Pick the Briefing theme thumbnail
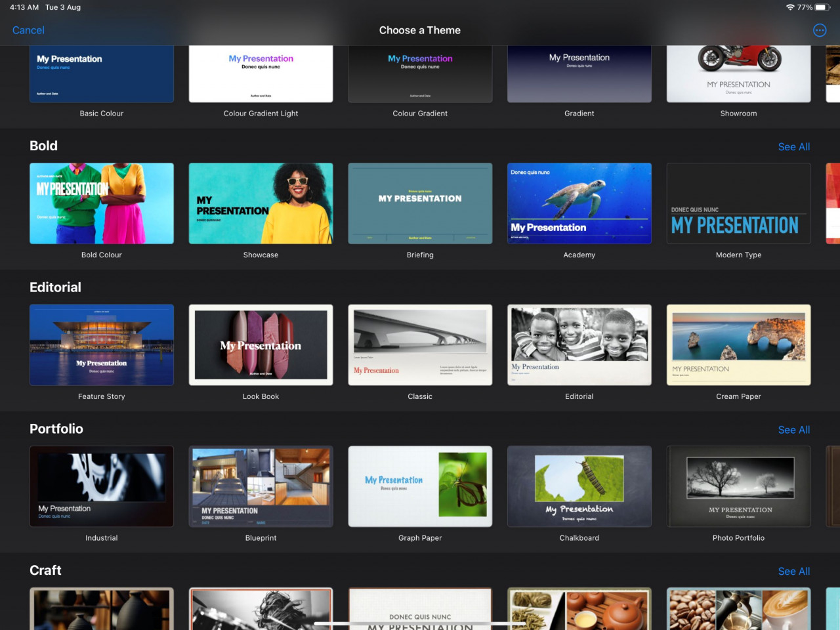The image size is (840, 630). [x=420, y=203]
